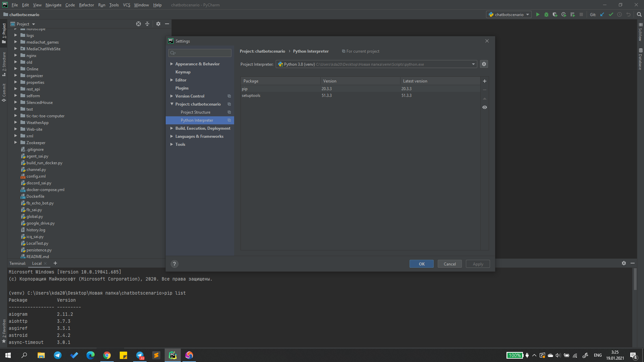Click the Git commit checkmark icon
644x362 pixels.
click(x=611, y=14)
